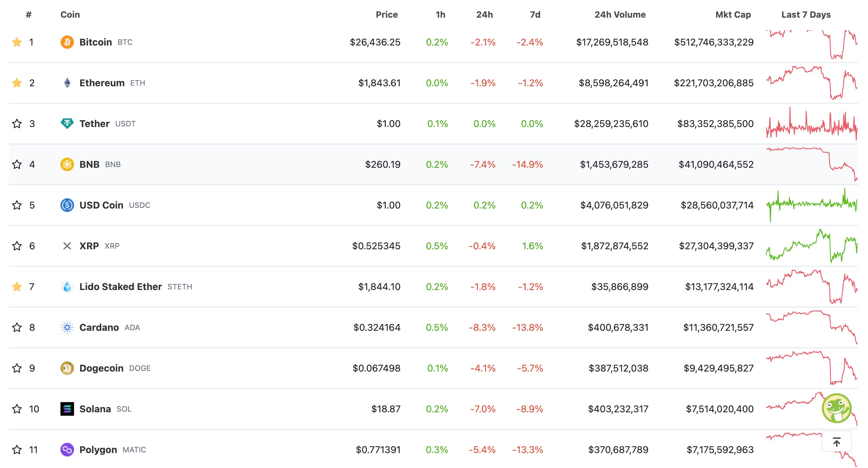Click Ethereum's 24h volume $8,598,264,491

point(614,83)
